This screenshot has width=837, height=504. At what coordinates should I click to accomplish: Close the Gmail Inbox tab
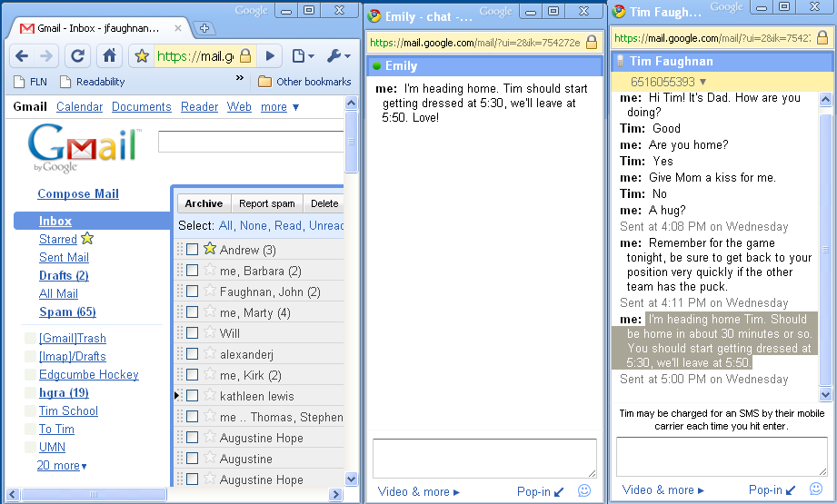tap(178, 28)
